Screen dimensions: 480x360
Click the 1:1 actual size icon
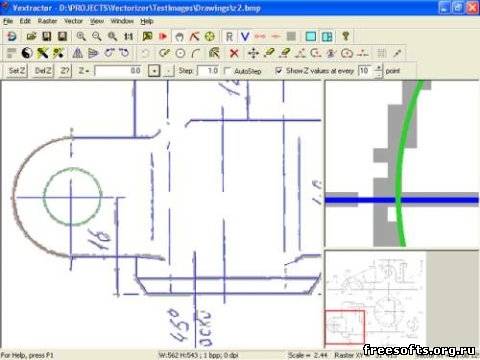[129, 36]
